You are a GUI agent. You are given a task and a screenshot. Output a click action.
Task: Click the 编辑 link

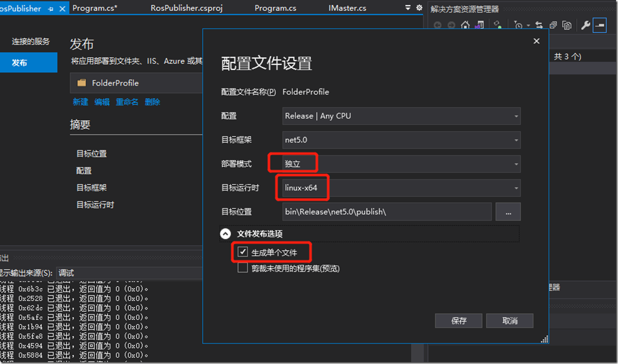(x=102, y=102)
